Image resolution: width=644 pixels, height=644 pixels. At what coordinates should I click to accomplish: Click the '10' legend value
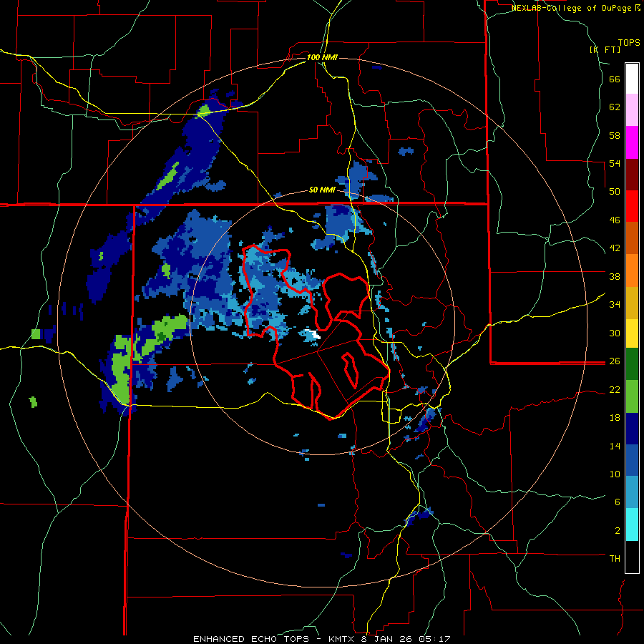[615, 474]
